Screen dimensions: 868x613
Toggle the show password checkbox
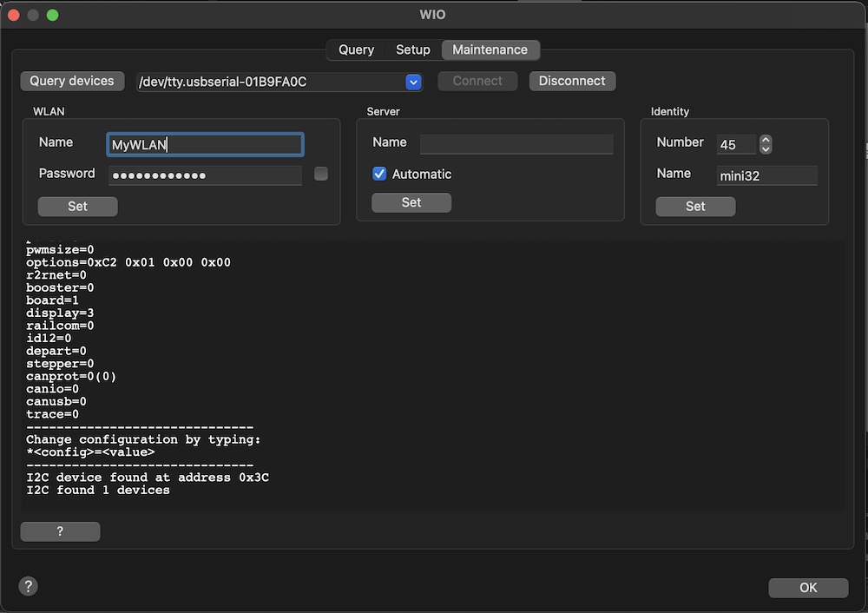coord(321,174)
